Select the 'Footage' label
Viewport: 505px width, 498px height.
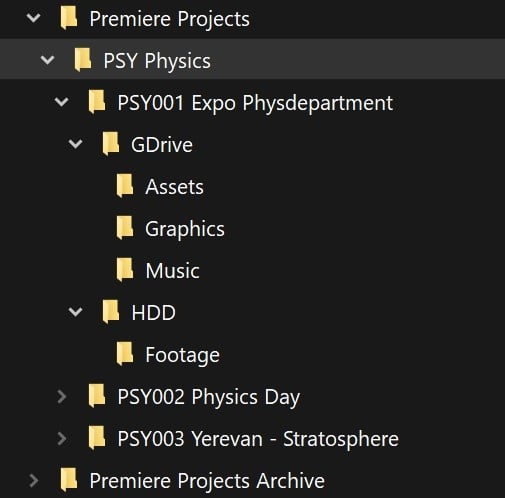pos(183,355)
